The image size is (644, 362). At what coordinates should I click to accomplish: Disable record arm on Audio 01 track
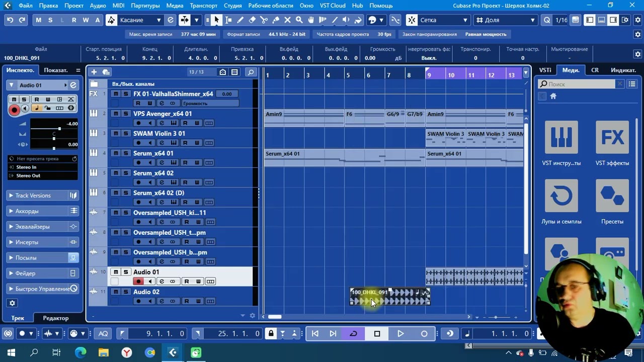click(x=138, y=281)
